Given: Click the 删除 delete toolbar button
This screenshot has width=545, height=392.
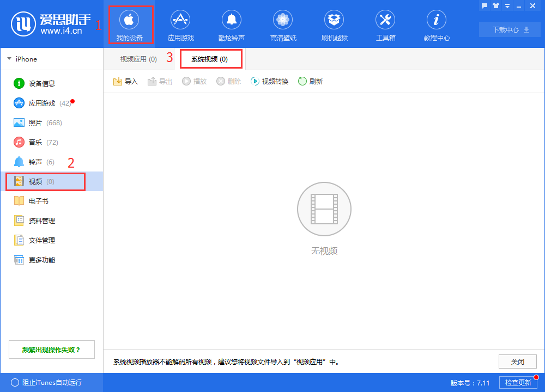Looking at the screenshot, I should coord(229,81).
